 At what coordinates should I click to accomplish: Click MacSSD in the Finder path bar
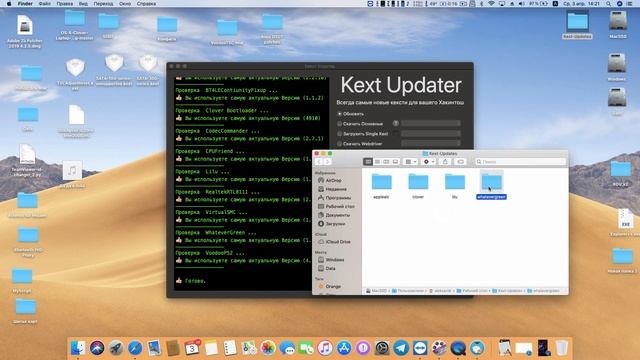[376, 291]
